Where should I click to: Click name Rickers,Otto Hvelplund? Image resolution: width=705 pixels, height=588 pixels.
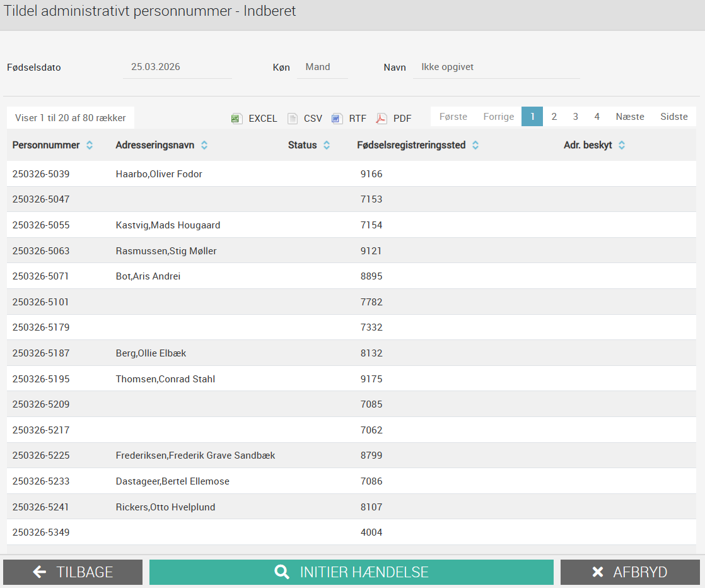click(x=165, y=507)
